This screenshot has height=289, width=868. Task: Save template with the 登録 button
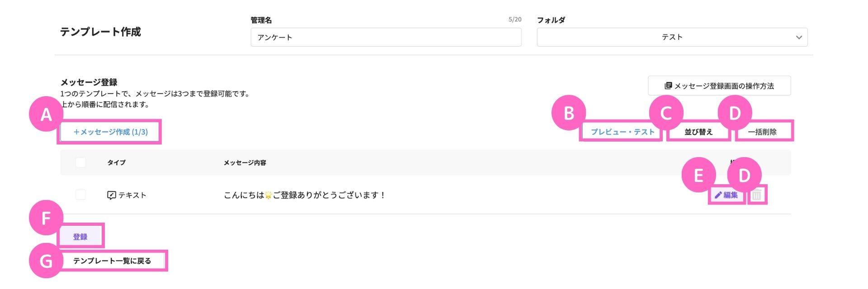pos(80,237)
